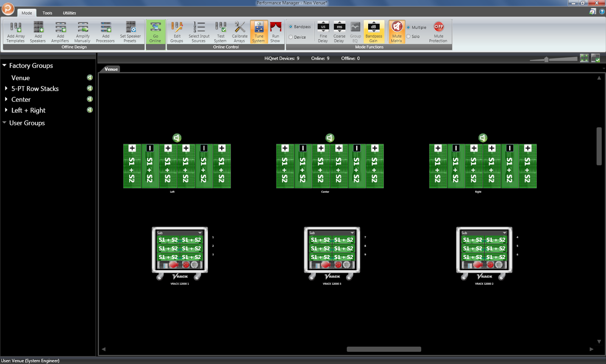Click the Select Input Sources icon

click(x=198, y=32)
